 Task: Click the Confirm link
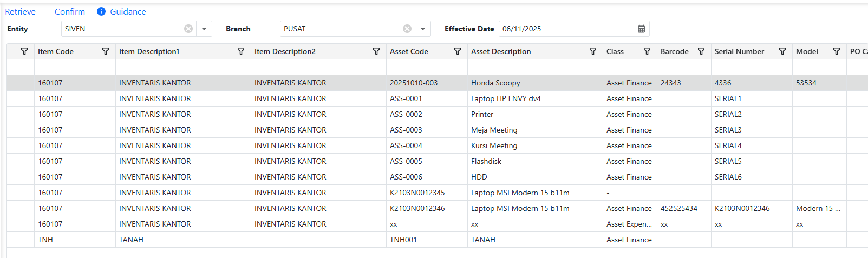(70, 11)
